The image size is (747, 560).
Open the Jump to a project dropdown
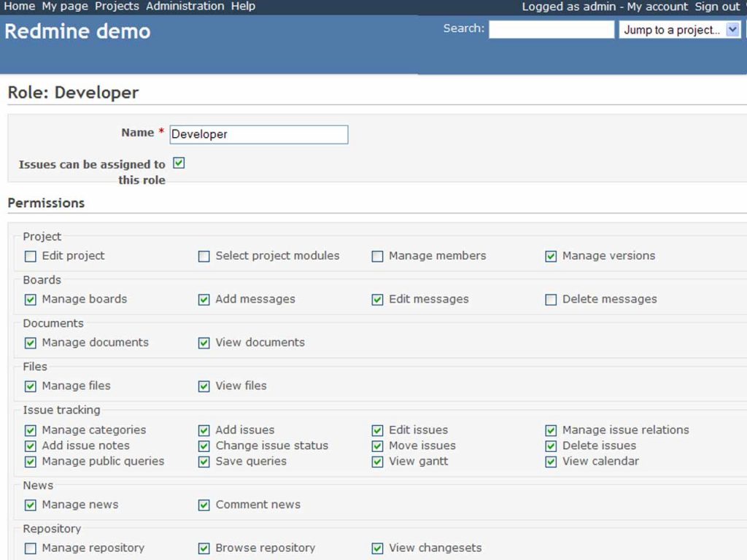pos(678,30)
